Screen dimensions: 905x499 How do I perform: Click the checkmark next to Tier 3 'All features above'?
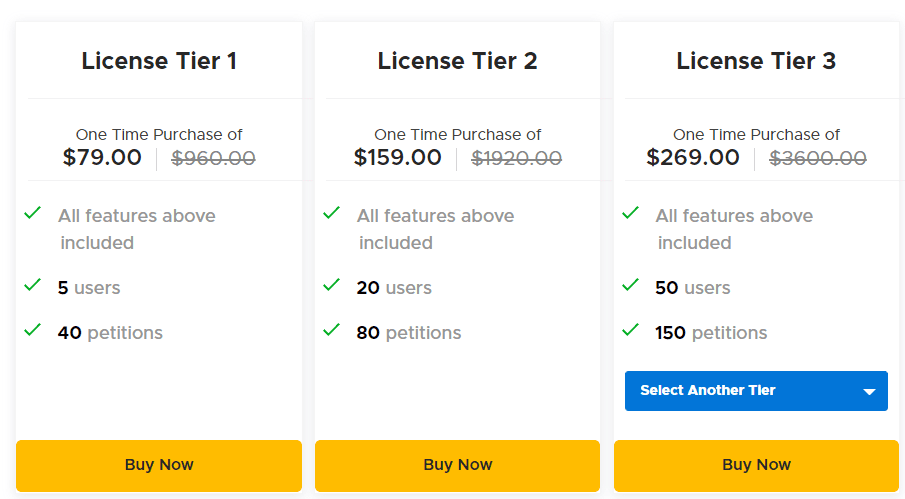coord(631,213)
